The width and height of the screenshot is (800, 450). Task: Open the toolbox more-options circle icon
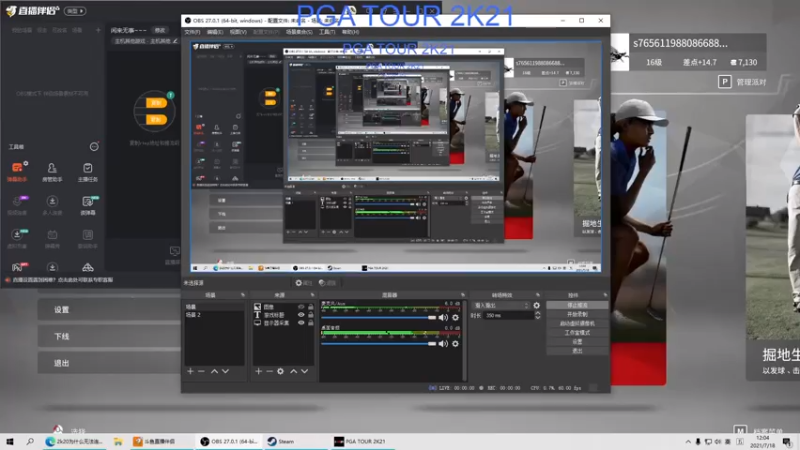point(94,147)
